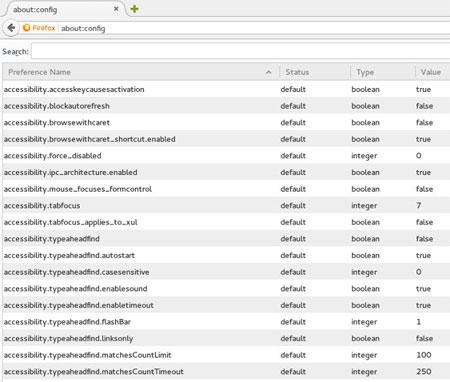The height and width of the screenshot is (382, 450).
Task: Focus the Search input field
Action: point(240,51)
